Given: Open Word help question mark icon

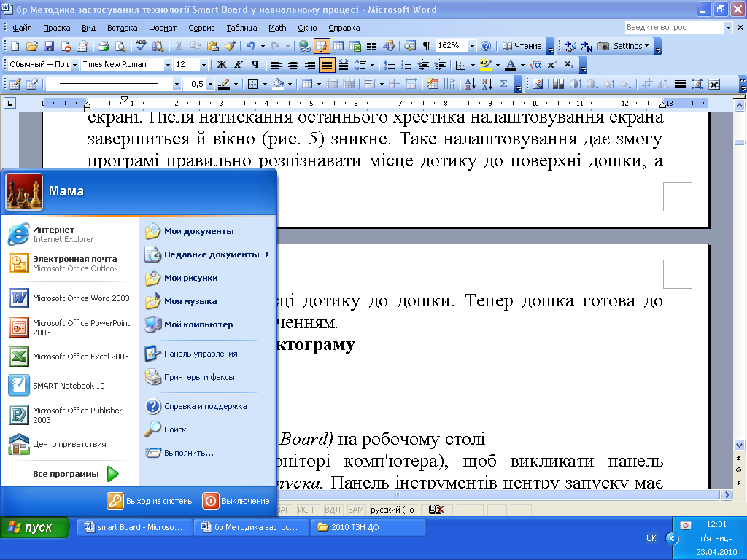Looking at the screenshot, I should click(486, 46).
